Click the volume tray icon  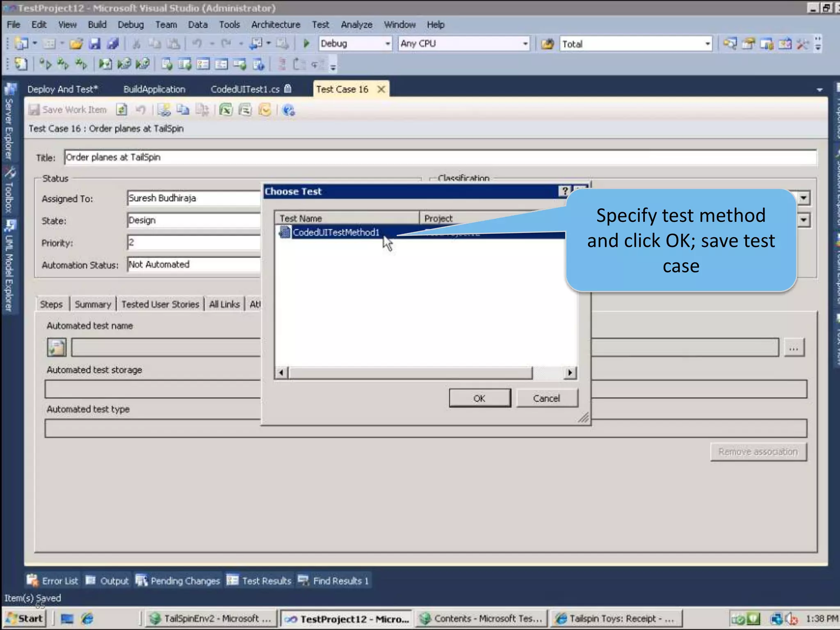point(792,619)
